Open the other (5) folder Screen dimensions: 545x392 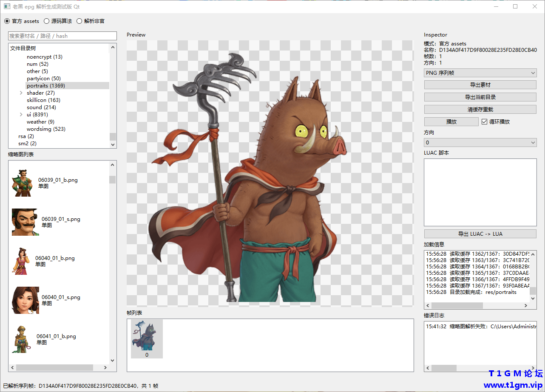point(37,71)
